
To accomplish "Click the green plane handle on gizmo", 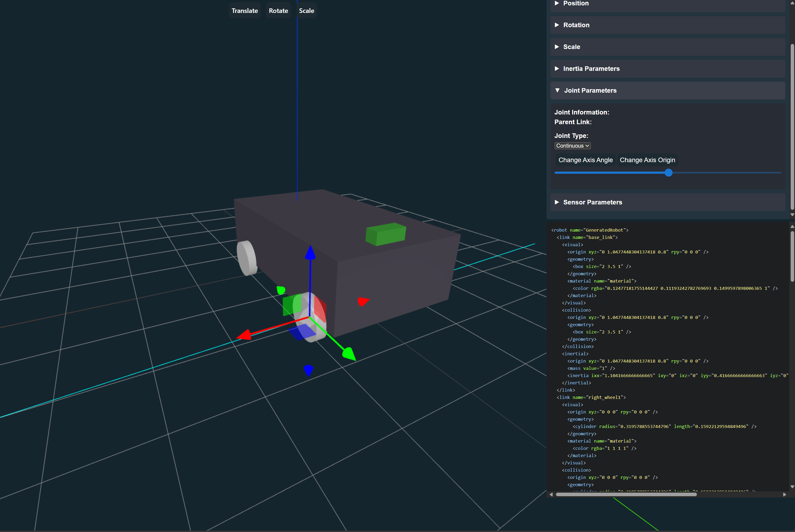I will click(x=291, y=305).
